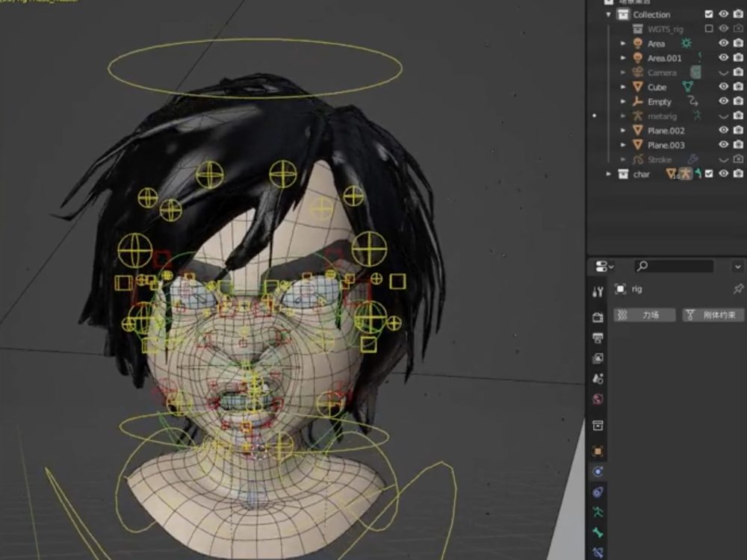
Task: Click the green light data icon beside Area
Action: pos(686,43)
